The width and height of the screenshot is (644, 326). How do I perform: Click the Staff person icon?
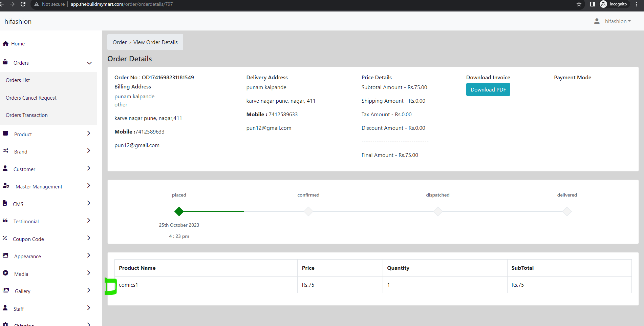pyautogui.click(x=5, y=308)
